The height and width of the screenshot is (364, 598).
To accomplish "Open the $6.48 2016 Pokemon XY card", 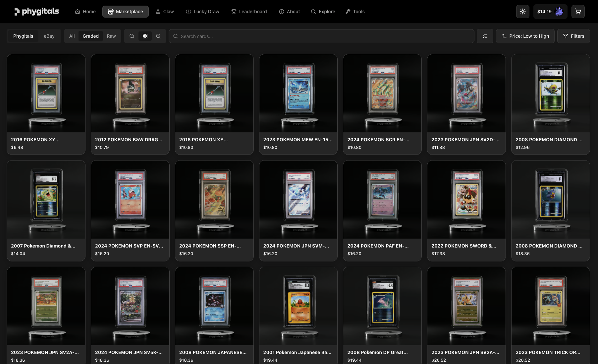I will click(46, 104).
